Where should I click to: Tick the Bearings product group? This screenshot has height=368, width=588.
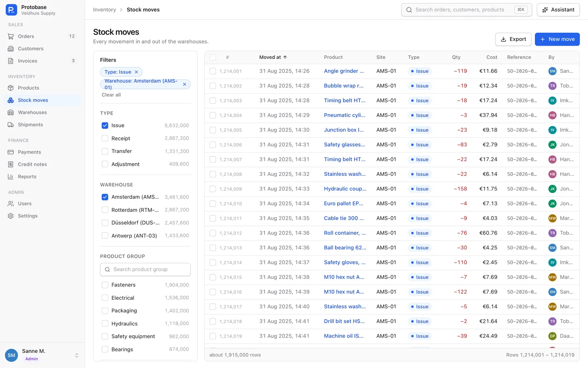pos(105,350)
